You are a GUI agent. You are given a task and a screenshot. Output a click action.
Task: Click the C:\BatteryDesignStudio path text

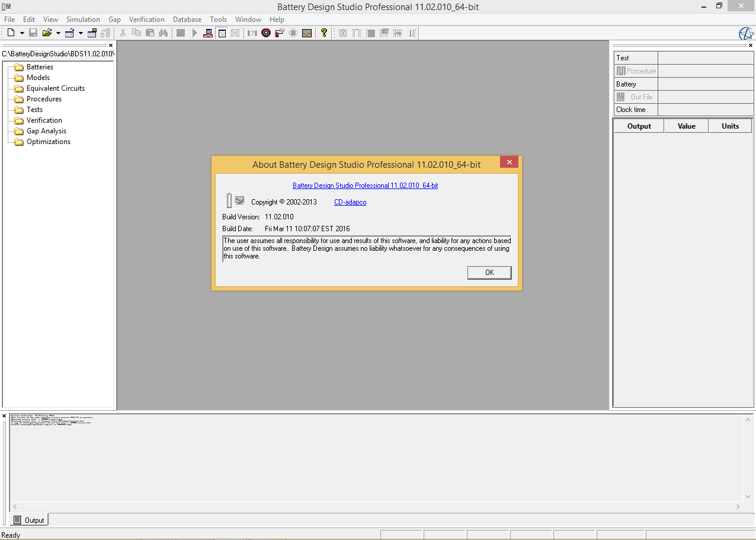coord(57,54)
